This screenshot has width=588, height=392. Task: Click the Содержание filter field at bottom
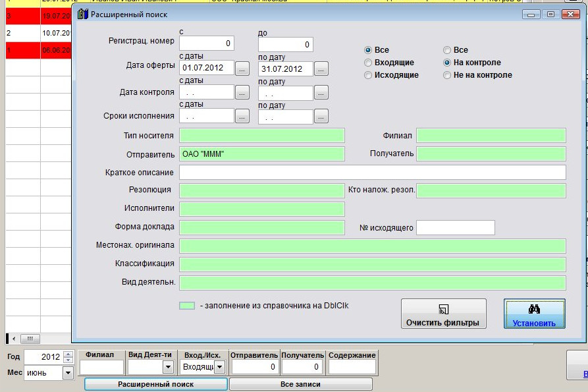(x=352, y=367)
